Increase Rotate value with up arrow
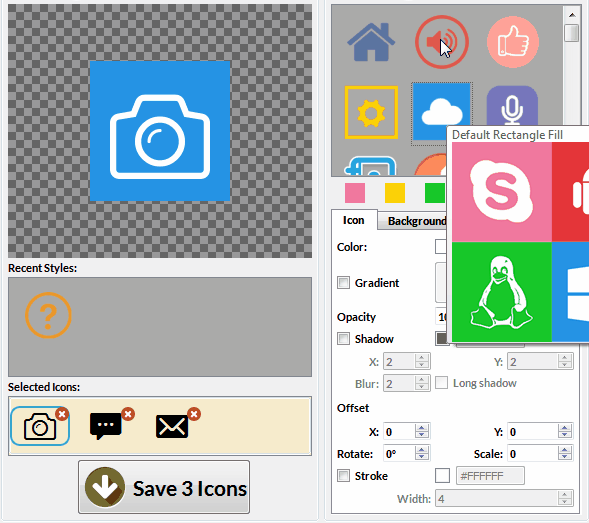 pos(422,450)
